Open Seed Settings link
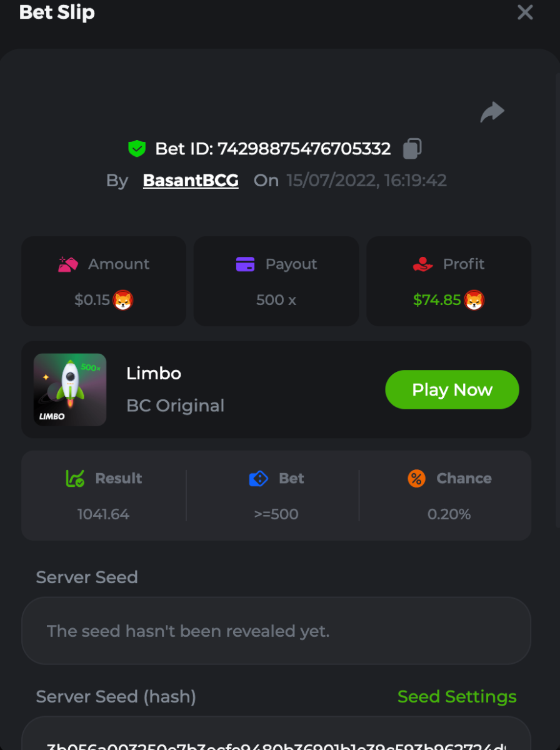560x750 pixels. click(457, 696)
